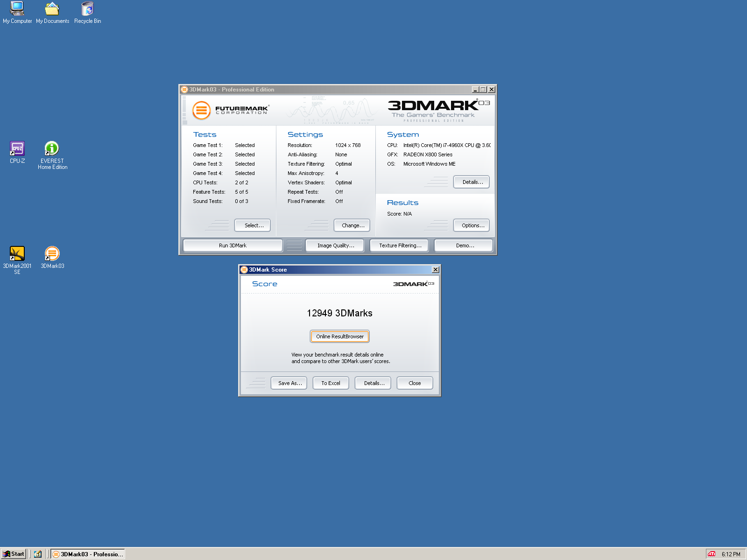This screenshot has width=747, height=560.
Task: Open Options... under Results
Action: 472,225
